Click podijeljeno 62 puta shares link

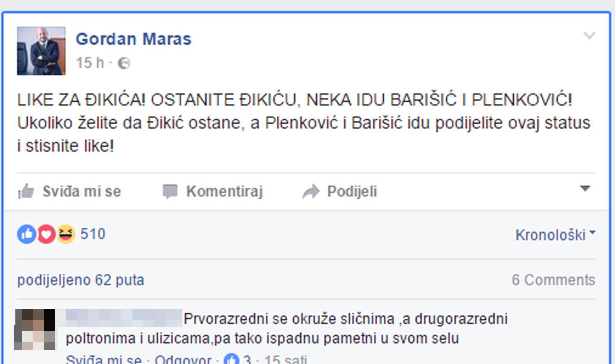tap(80, 280)
